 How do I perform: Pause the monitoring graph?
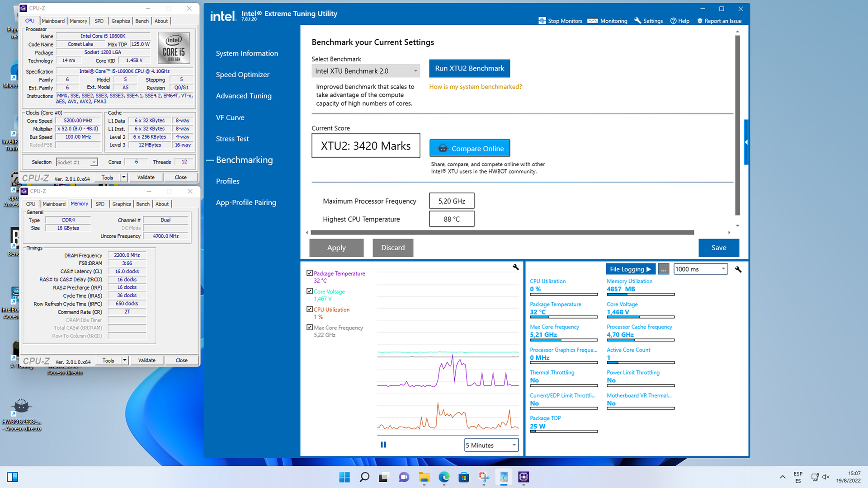click(x=383, y=445)
